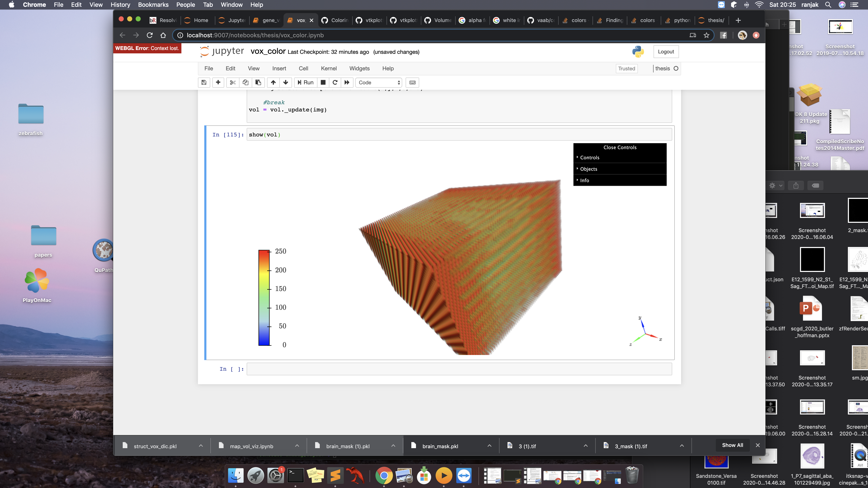The width and height of the screenshot is (868, 488).
Task: Rename notebook via vox_color title
Action: click(268, 51)
